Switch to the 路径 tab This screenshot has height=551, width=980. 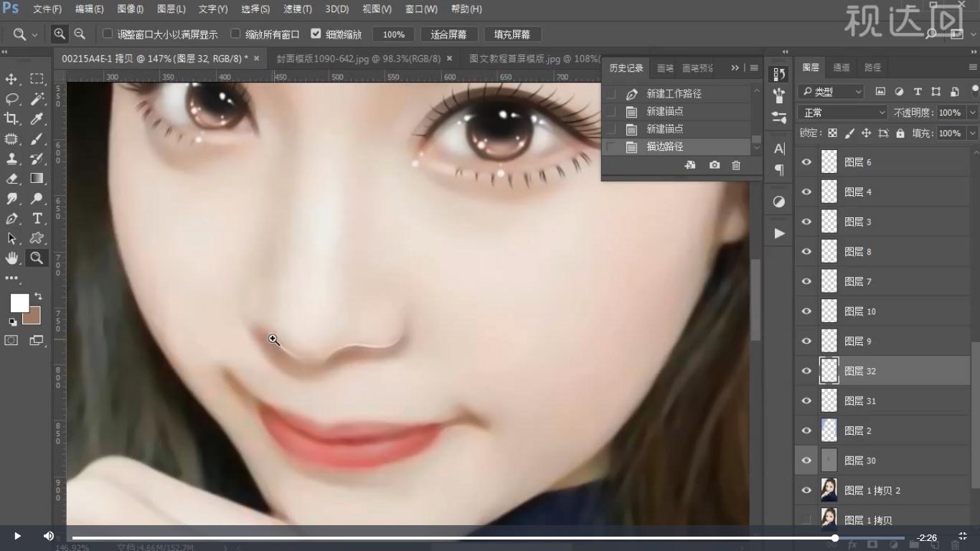click(x=872, y=67)
